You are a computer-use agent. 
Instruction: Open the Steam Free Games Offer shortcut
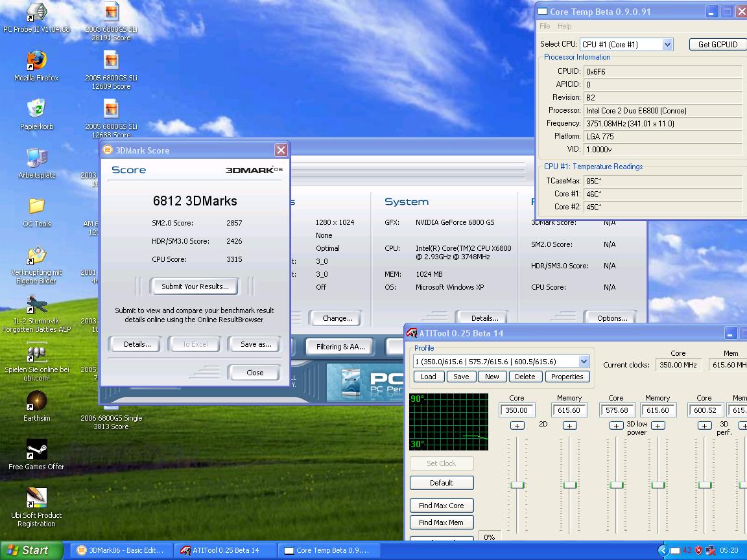click(36, 454)
